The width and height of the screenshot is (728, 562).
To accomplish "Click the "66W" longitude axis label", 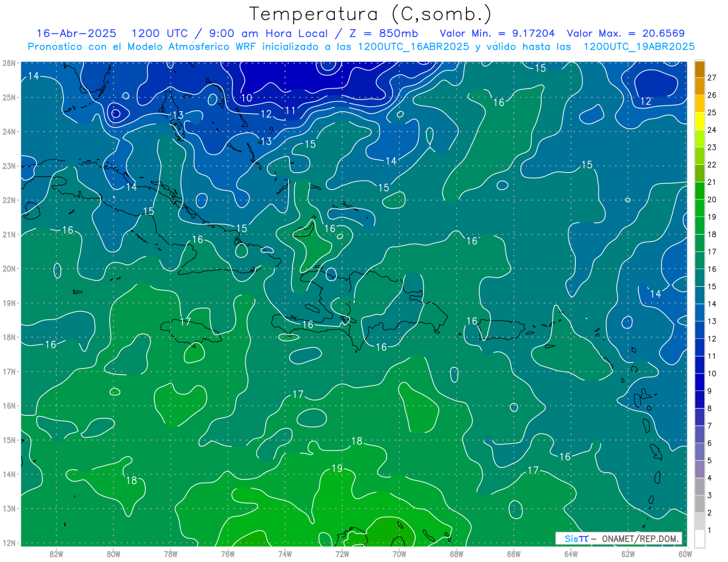I will [x=513, y=553].
